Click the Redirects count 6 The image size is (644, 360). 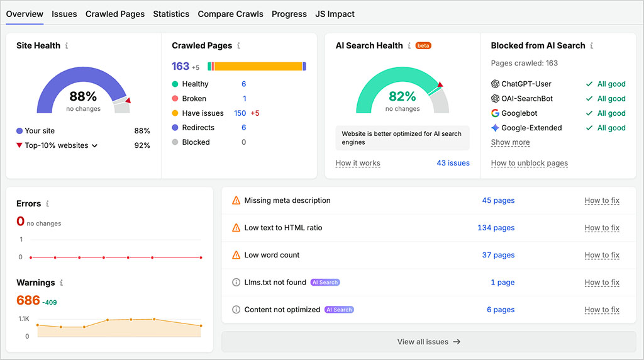click(x=243, y=128)
